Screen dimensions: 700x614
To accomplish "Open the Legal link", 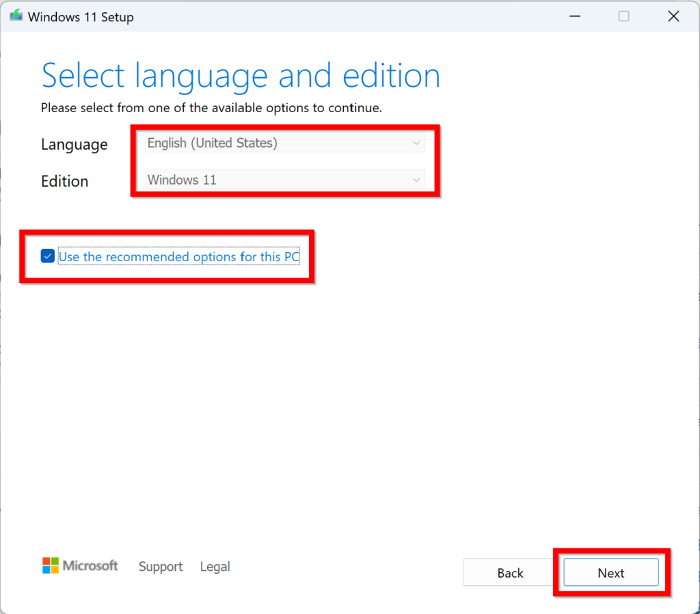I will 215,567.
